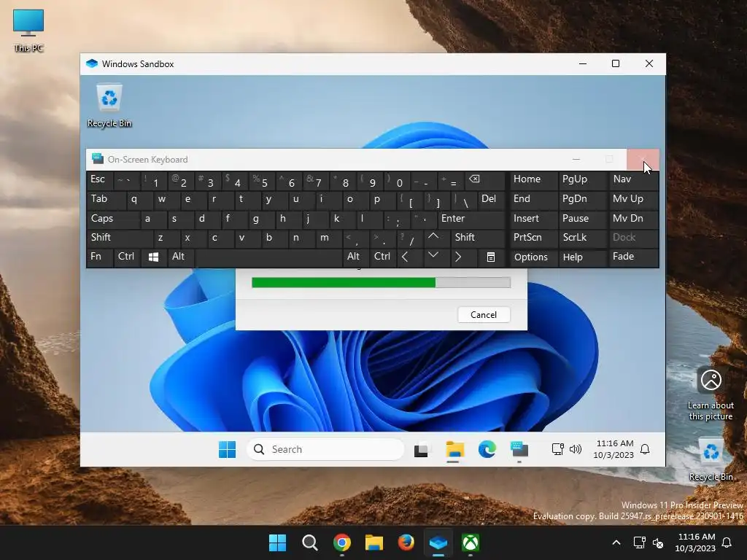Open host network tray icon
The height and width of the screenshot is (560, 747).
[x=639, y=542]
